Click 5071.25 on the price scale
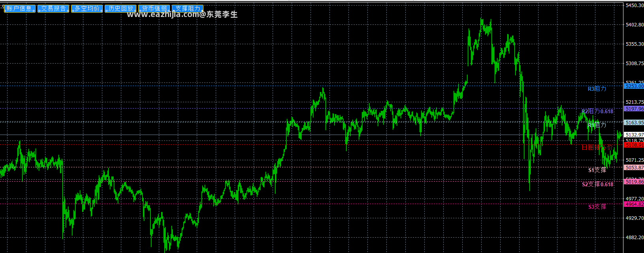This screenshot has width=644, height=253. (635, 160)
